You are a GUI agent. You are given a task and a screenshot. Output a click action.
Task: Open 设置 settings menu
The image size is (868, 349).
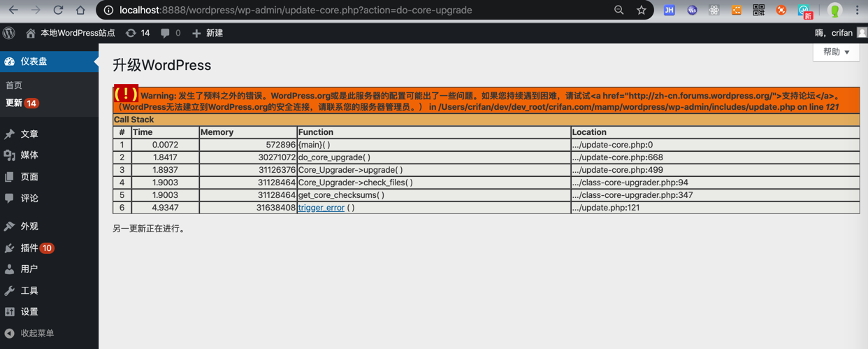(49, 312)
